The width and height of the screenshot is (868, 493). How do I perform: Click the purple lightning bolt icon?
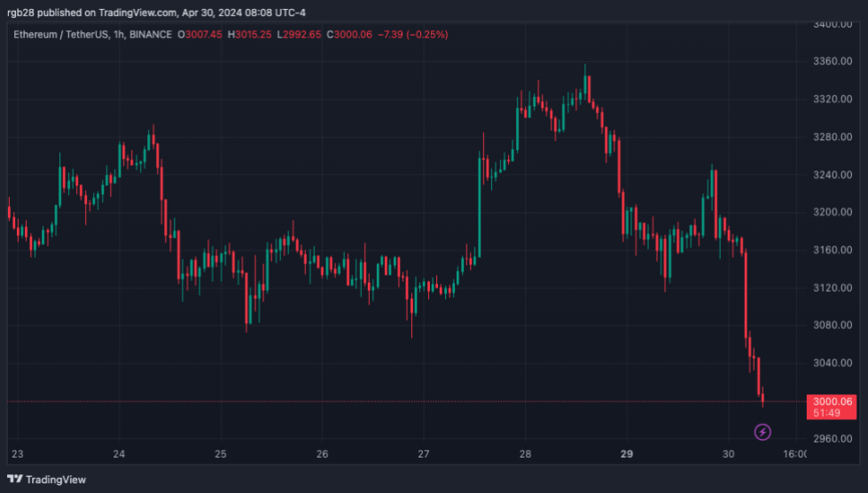pyautogui.click(x=762, y=432)
